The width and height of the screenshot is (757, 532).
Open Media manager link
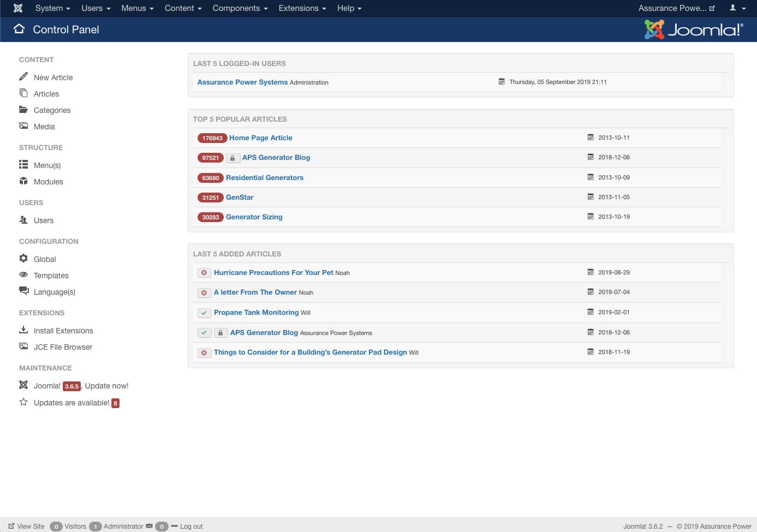coord(44,127)
